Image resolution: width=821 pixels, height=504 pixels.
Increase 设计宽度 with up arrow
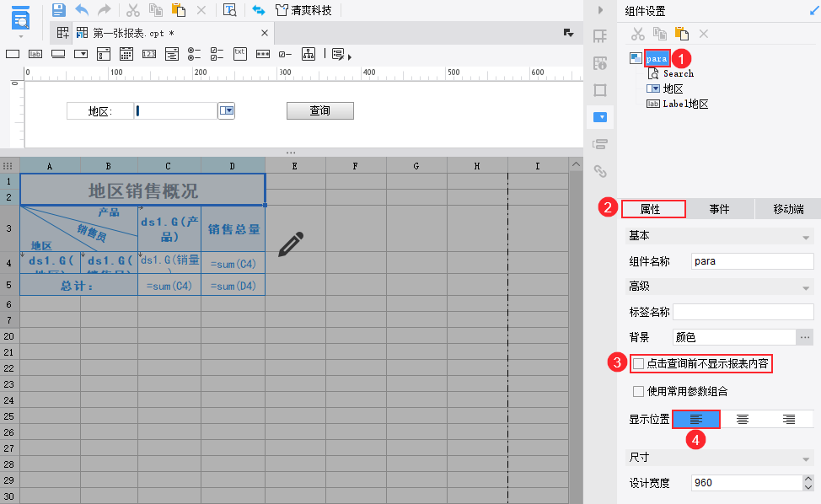808,479
